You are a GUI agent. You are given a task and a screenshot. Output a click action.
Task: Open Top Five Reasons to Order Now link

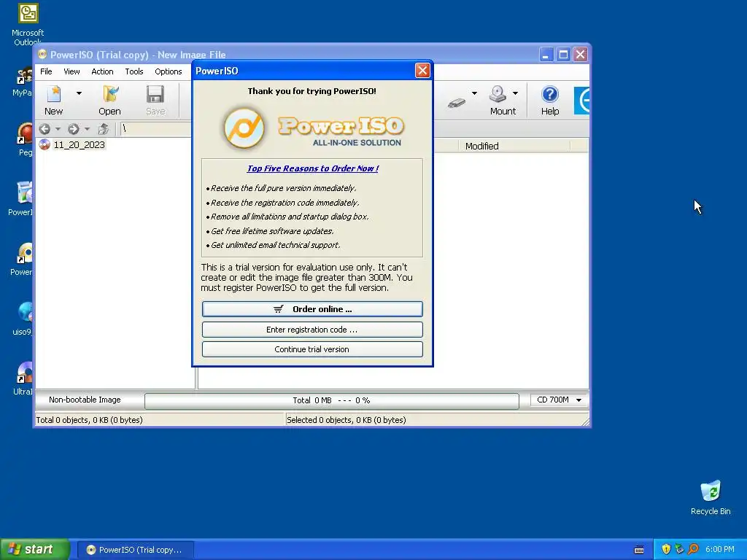[313, 168]
